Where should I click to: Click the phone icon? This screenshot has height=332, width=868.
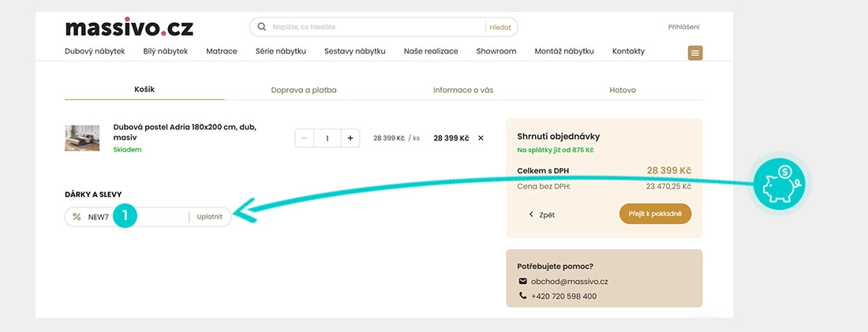pyautogui.click(x=522, y=296)
